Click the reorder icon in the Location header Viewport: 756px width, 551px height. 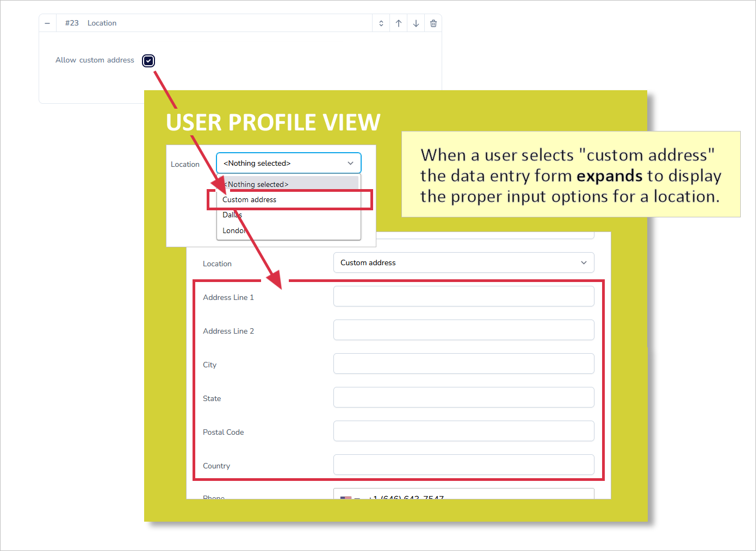coord(381,23)
